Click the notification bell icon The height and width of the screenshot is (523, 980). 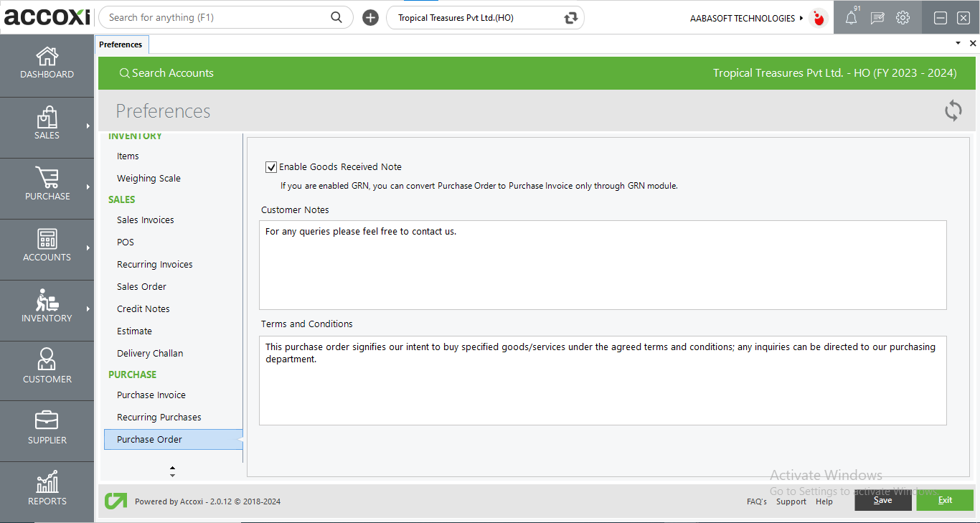851,19
